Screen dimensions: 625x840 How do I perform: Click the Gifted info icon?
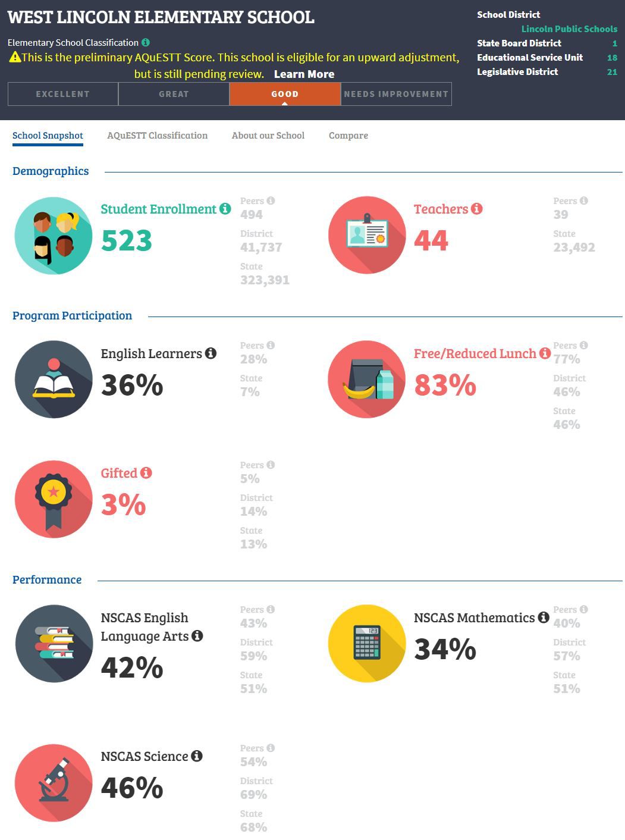tap(146, 473)
